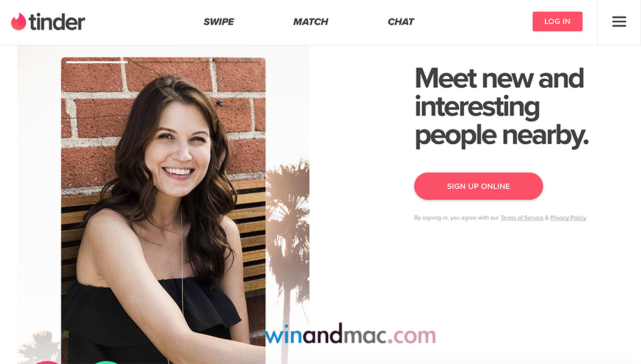The height and width of the screenshot is (364, 641).
Task: Click the LOG IN button
Action: coord(557,22)
